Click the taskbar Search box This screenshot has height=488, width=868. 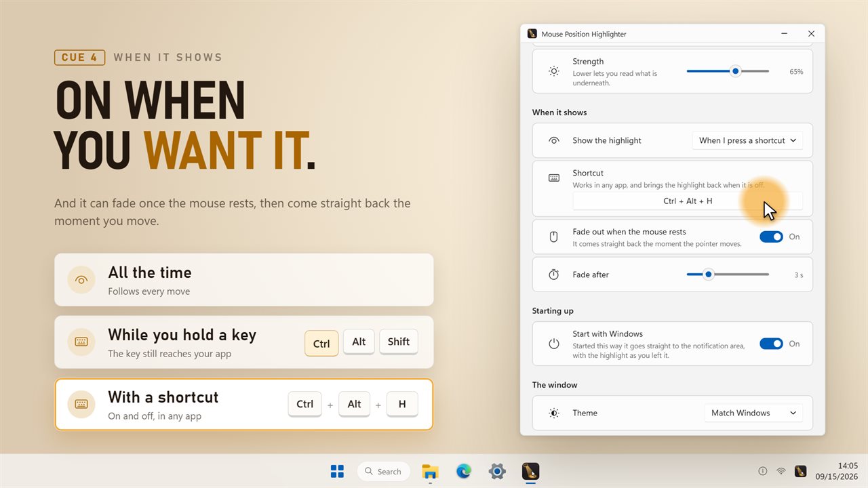click(x=384, y=471)
